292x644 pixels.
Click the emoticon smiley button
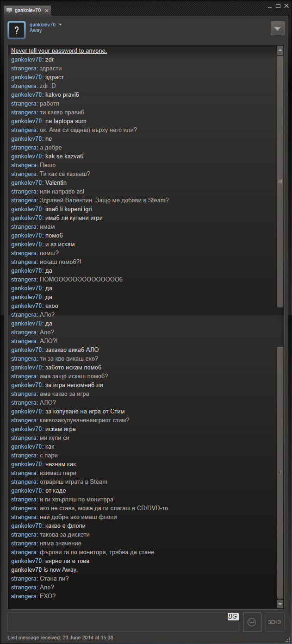252,622
